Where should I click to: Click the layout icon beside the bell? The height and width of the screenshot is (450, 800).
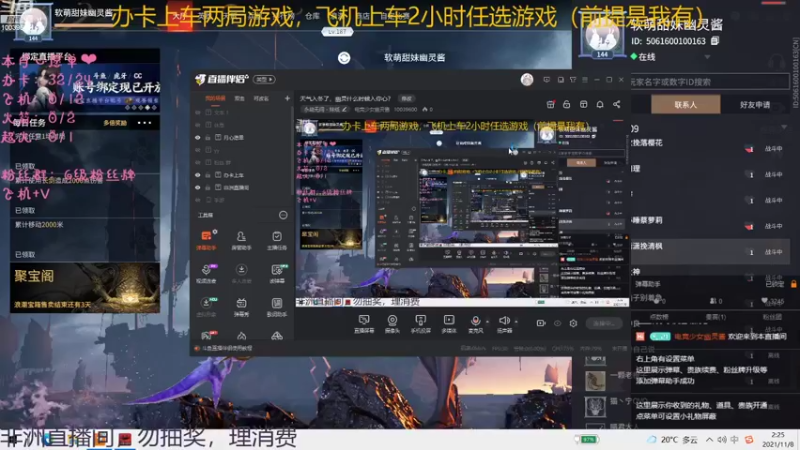(584, 104)
